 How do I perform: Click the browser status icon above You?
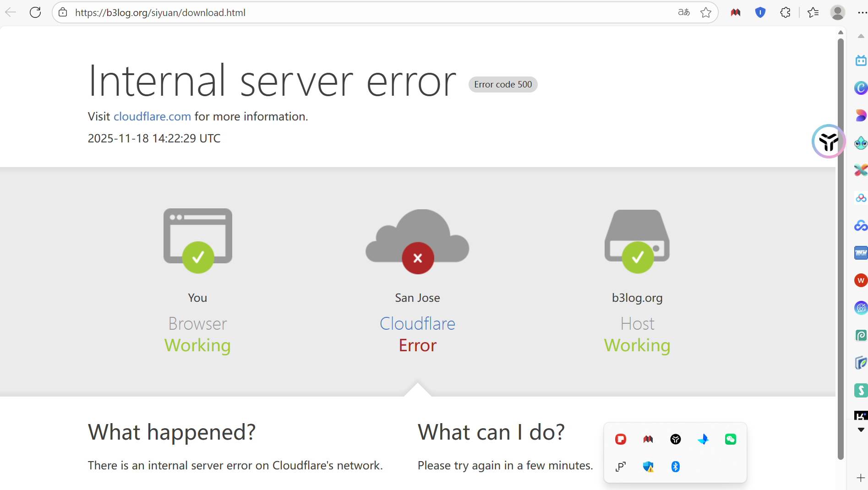(198, 241)
